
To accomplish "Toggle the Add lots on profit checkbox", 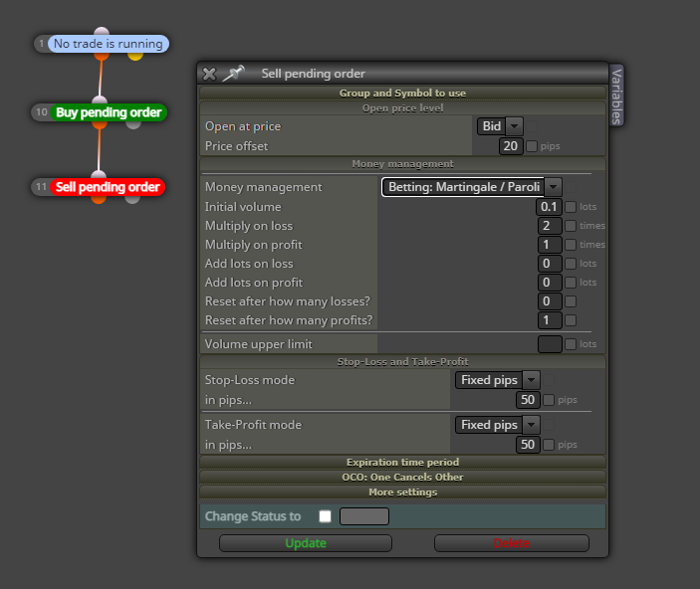I will click(x=571, y=283).
